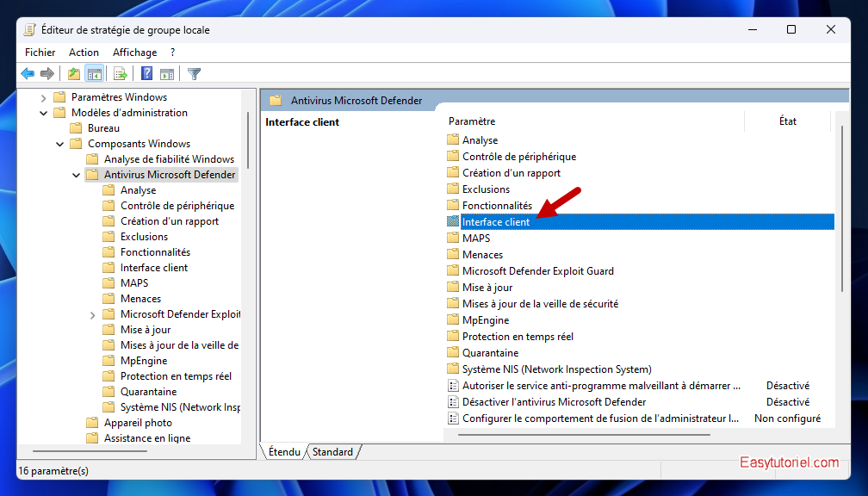Screen dimensions: 868x496
Task: Expand Microsoft Defender Exploit tree node
Action: [x=92, y=314]
